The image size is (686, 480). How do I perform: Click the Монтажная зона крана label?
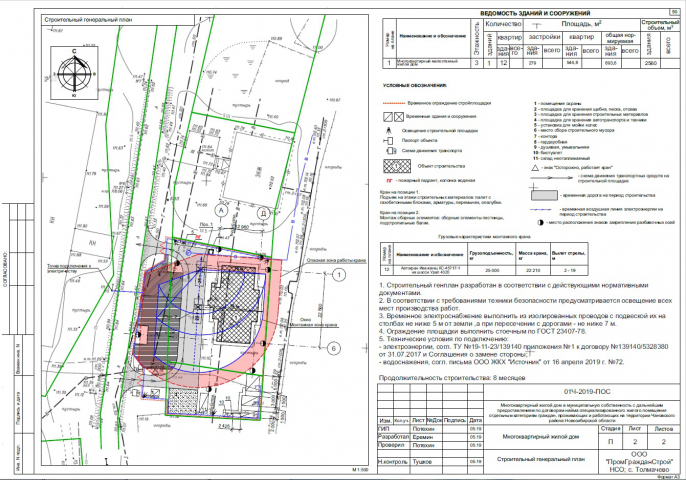click(313, 324)
